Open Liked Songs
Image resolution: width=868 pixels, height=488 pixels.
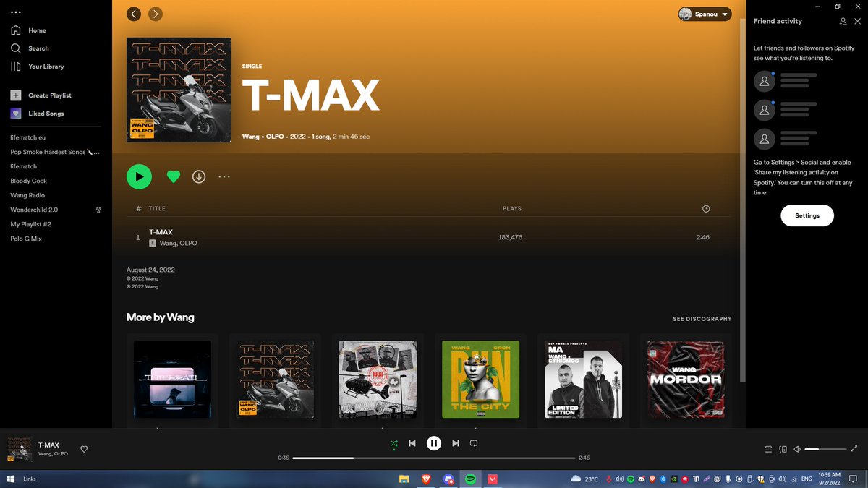[x=37, y=114]
